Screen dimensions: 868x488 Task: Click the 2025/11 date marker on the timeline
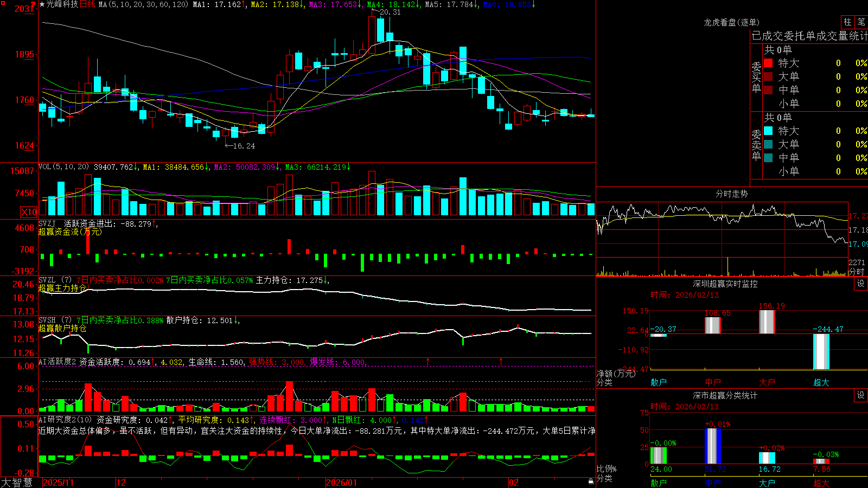(x=58, y=483)
